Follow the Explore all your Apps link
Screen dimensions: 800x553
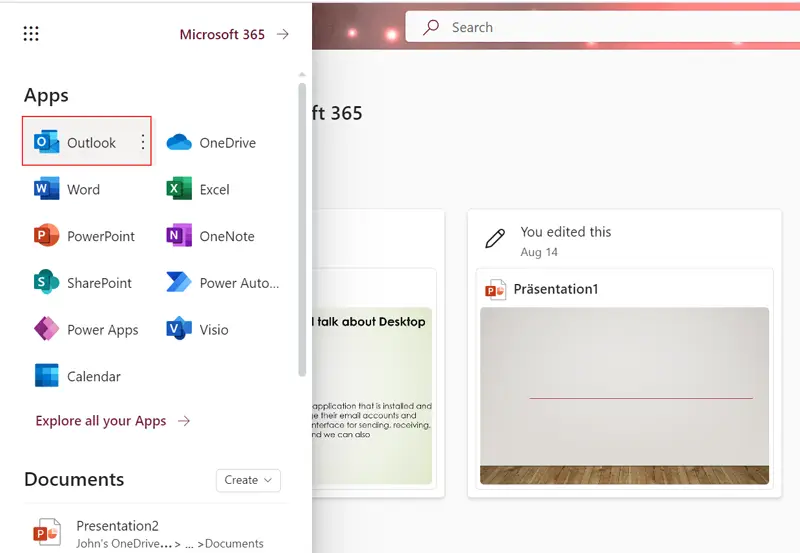click(112, 421)
